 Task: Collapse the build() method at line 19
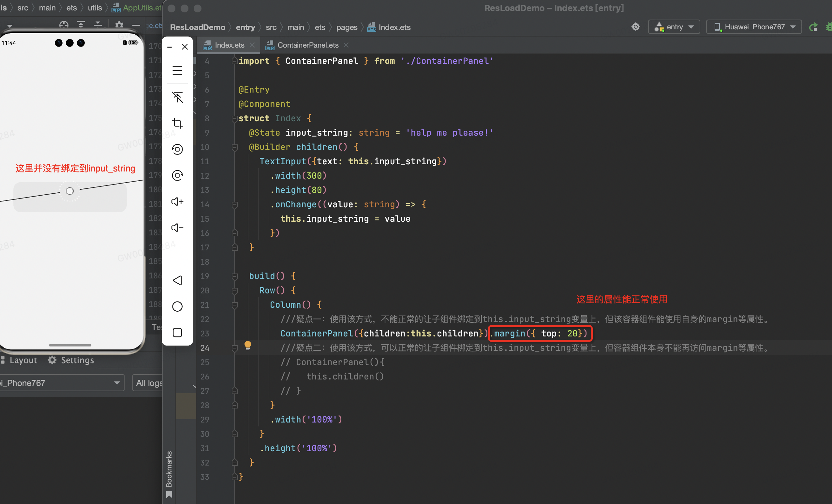click(x=235, y=276)
